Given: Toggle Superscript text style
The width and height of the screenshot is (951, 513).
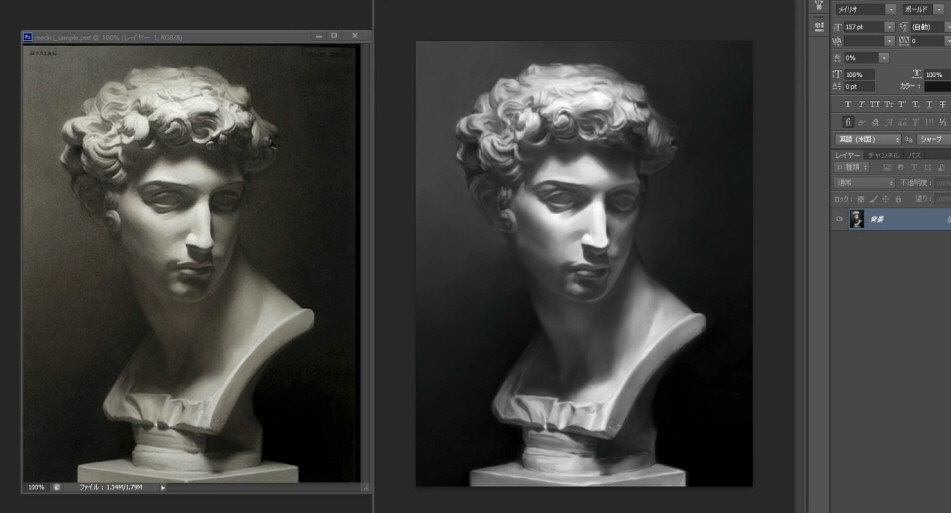Looking at the screenshot, I should coord(902,104).
